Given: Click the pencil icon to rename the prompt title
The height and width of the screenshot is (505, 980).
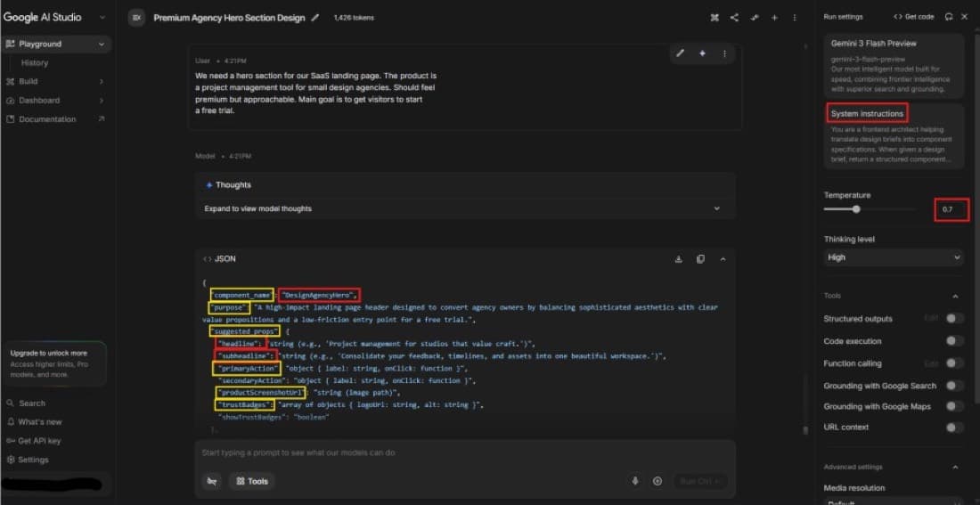Looking at the screenshot, I should [315, 18].
